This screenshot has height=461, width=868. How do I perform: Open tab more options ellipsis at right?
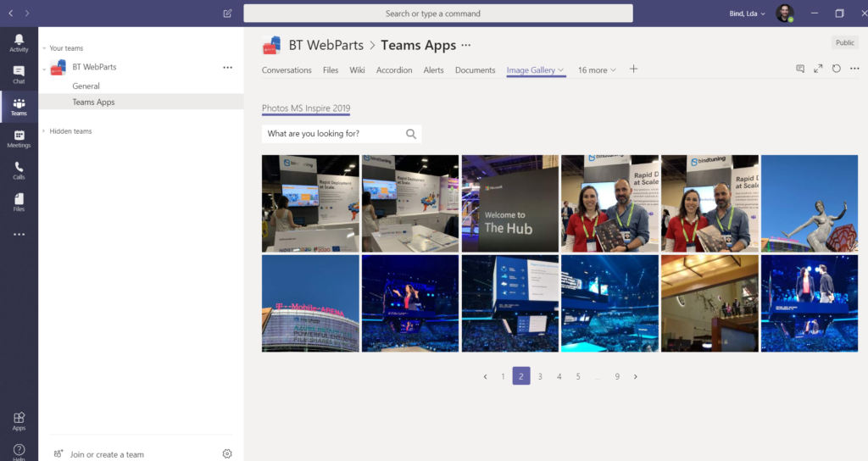[854, 69]
